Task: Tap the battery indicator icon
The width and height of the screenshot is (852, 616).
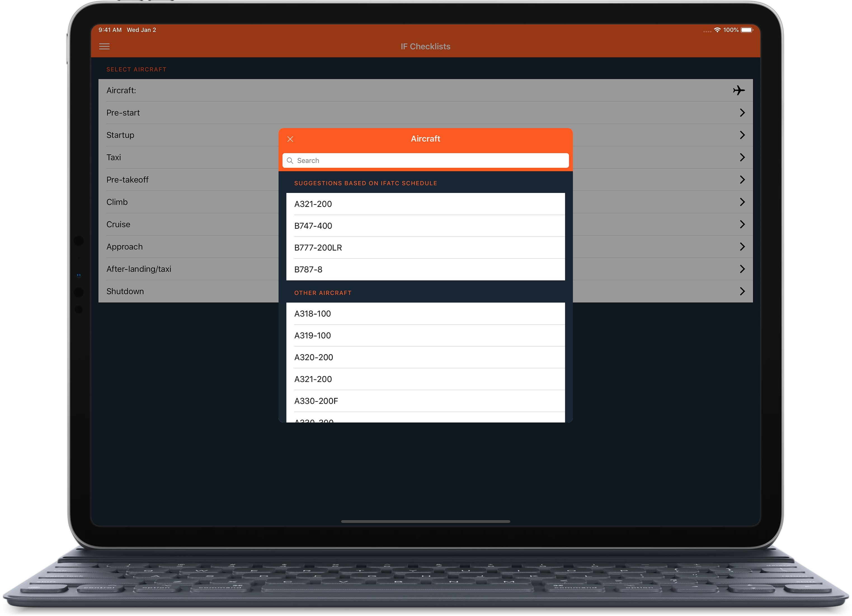Action: (x=747, y=30)
